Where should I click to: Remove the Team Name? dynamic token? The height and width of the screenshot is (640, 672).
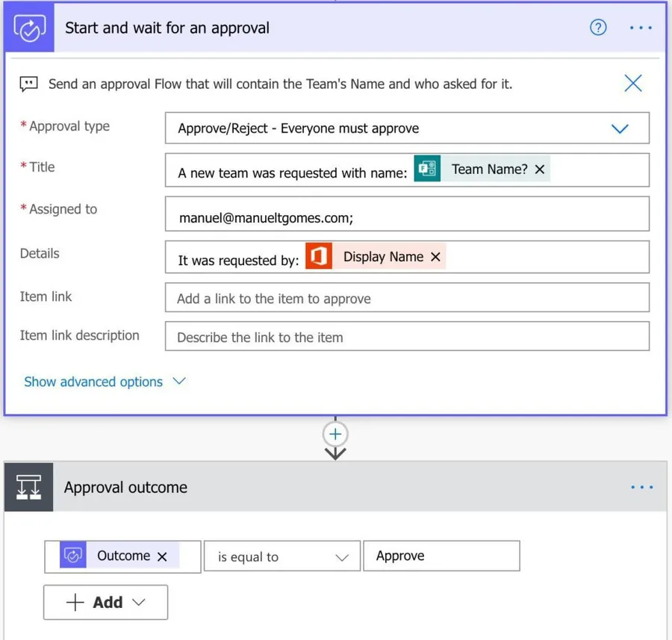pyautogui.click(x=540, y=170)
